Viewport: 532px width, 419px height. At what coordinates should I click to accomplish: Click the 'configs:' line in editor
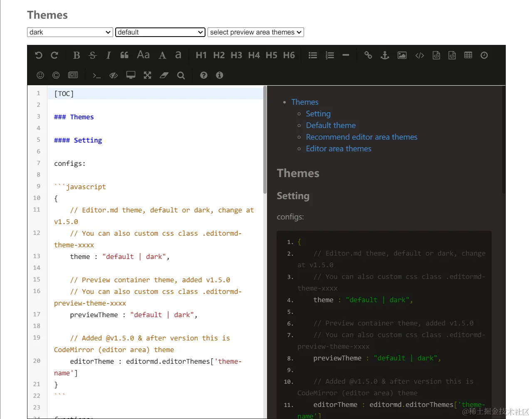pyautogui.click(x=69, y=163)
